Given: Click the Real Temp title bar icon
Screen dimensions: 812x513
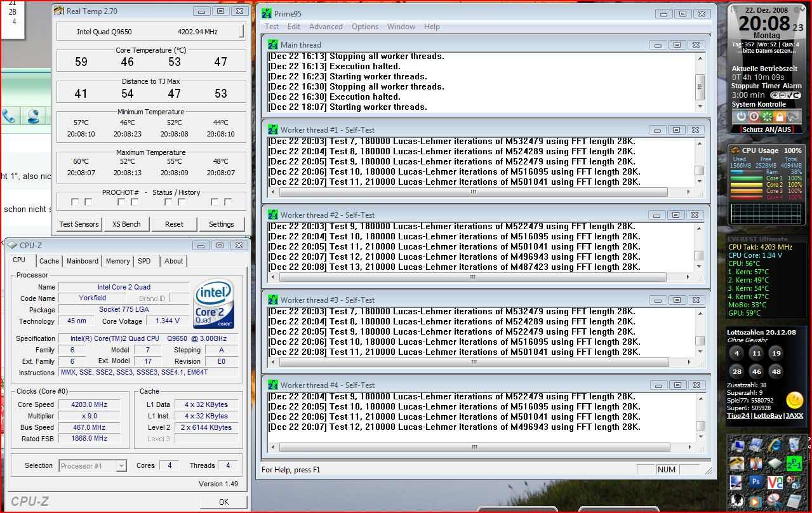Looking at the screenshot, I should [59, 11].
